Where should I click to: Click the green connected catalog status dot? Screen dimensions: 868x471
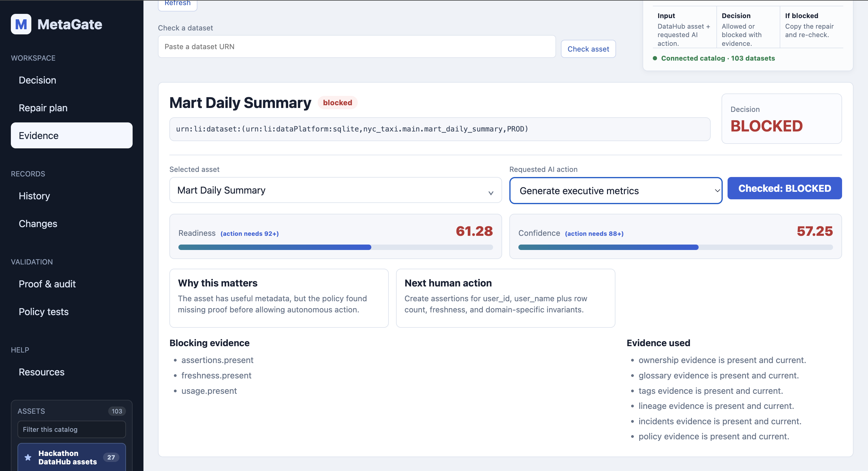point(655,58)
